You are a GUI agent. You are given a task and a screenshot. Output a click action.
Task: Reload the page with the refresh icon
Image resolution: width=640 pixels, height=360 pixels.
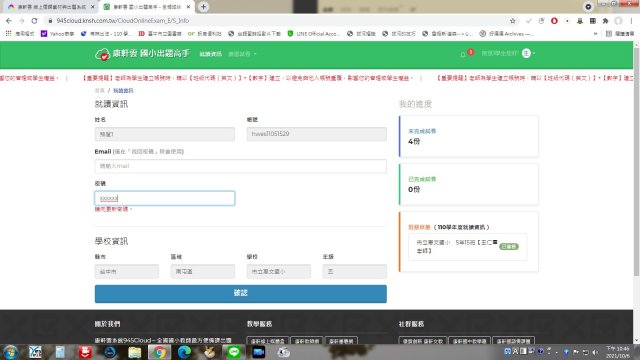(x=34, y=20)
